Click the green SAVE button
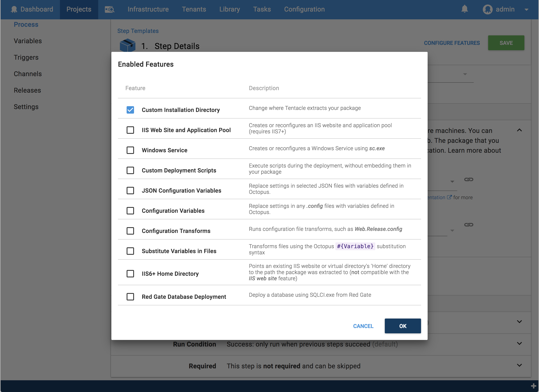The width and height of the screenshot is (539, 392). 506,43
